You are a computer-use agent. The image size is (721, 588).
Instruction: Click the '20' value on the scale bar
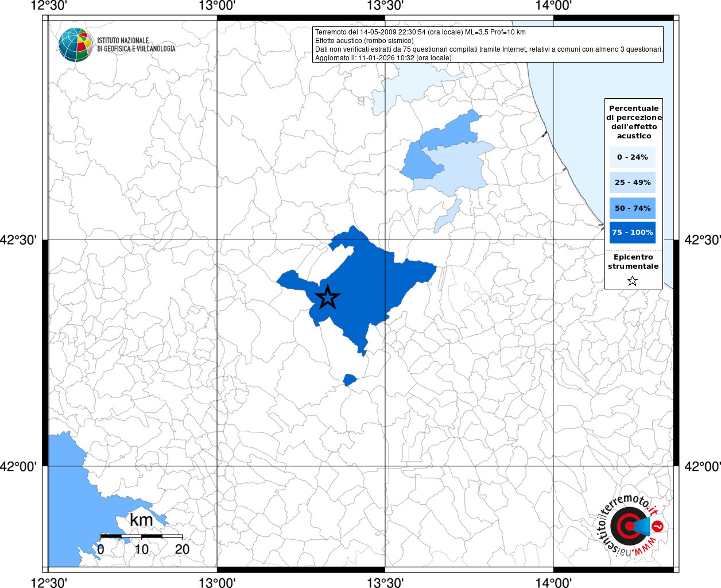(x=182, y=549)
